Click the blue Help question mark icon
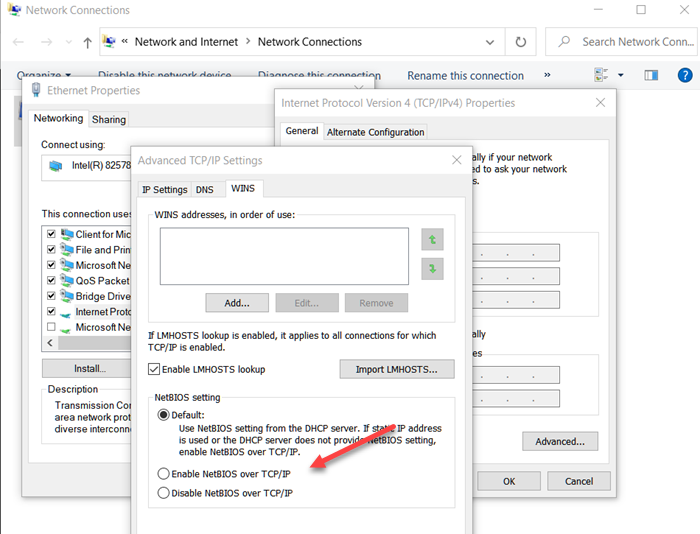This screenshot has height=534, width=700. [x=685, y=75]
